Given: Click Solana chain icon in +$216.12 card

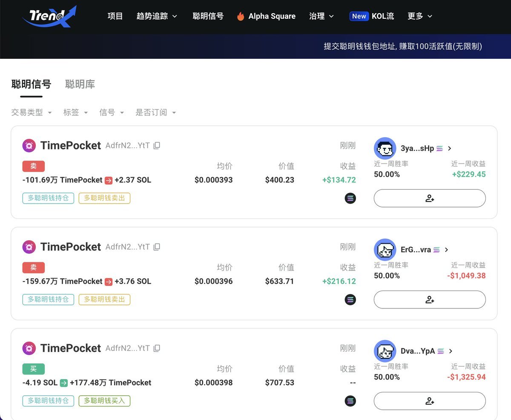Looking at the screenshot, I should click(350, 299).
